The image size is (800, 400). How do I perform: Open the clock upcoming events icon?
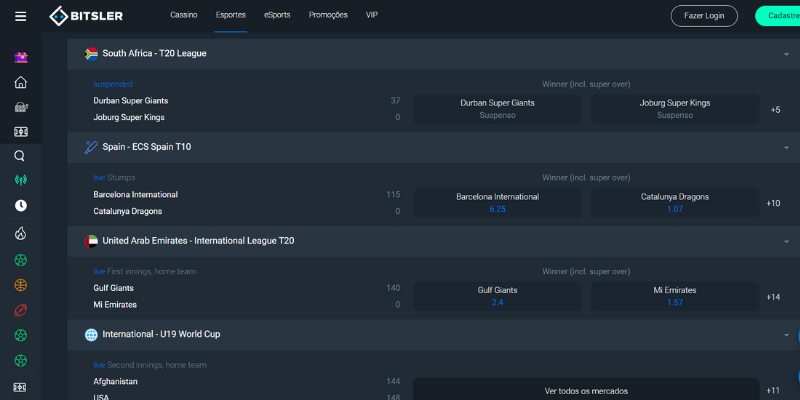pos(20,206)
